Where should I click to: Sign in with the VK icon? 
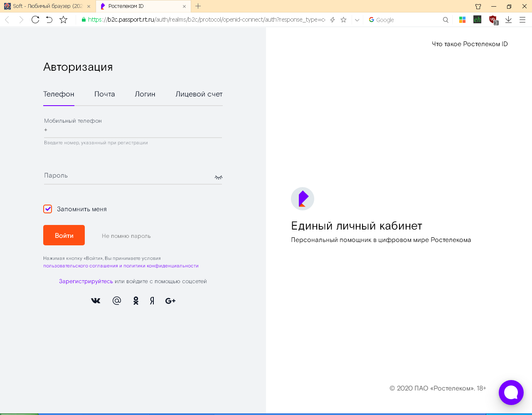(x=96, y=301)
